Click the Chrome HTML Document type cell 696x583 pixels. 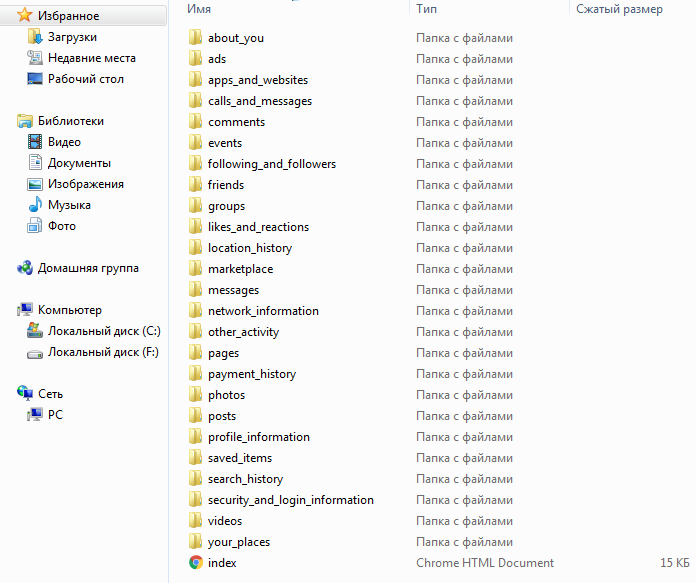[x=485, y=563]
